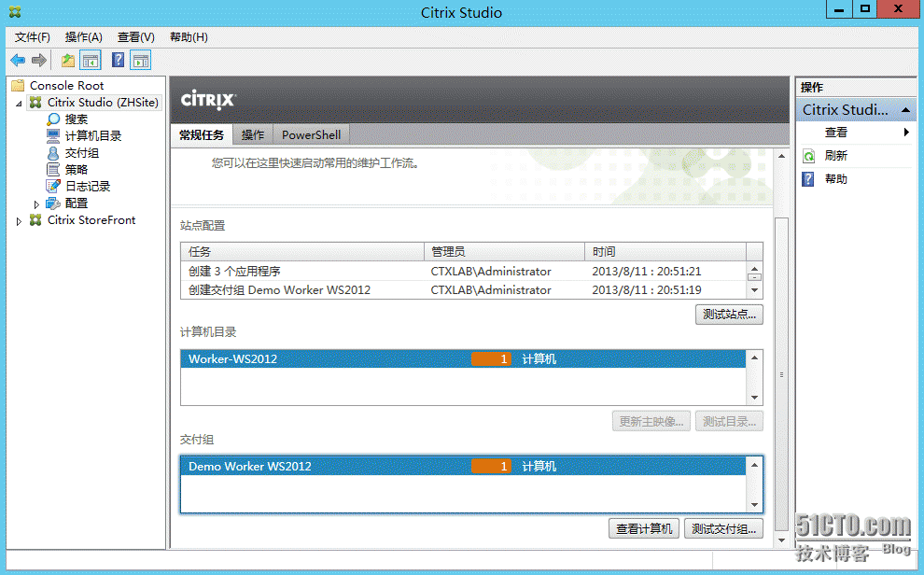
Task: Click the Citrix StoreFront node icon
Action: point(35,220)
